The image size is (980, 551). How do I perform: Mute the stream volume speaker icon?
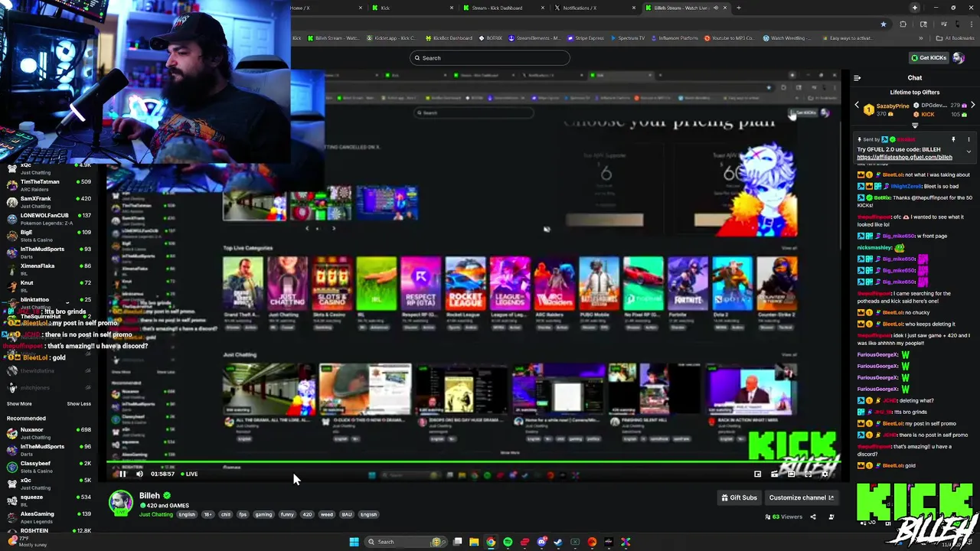[x=139, y=474]
